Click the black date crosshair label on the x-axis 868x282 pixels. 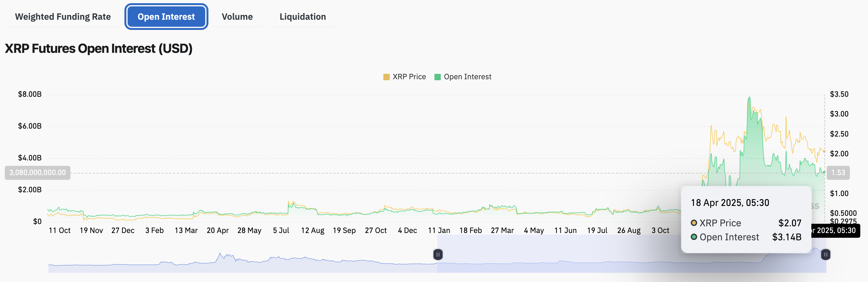click(836, 230)
